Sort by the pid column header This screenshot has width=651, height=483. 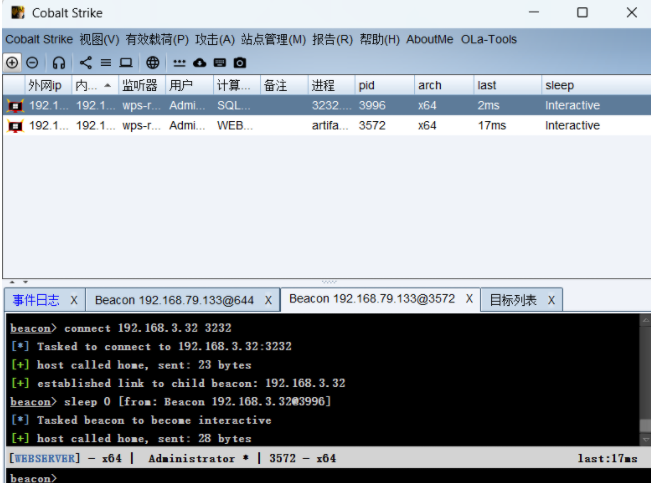pos(384,85)
